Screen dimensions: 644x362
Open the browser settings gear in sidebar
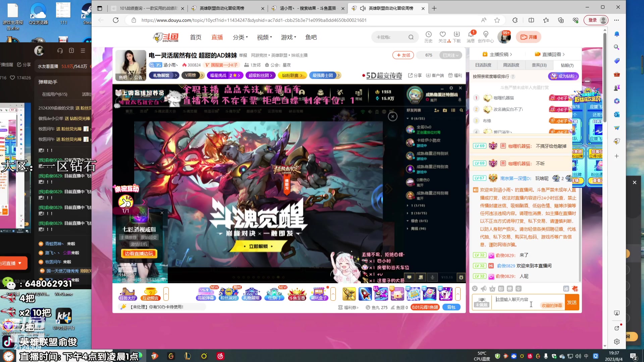coord(617,342)
